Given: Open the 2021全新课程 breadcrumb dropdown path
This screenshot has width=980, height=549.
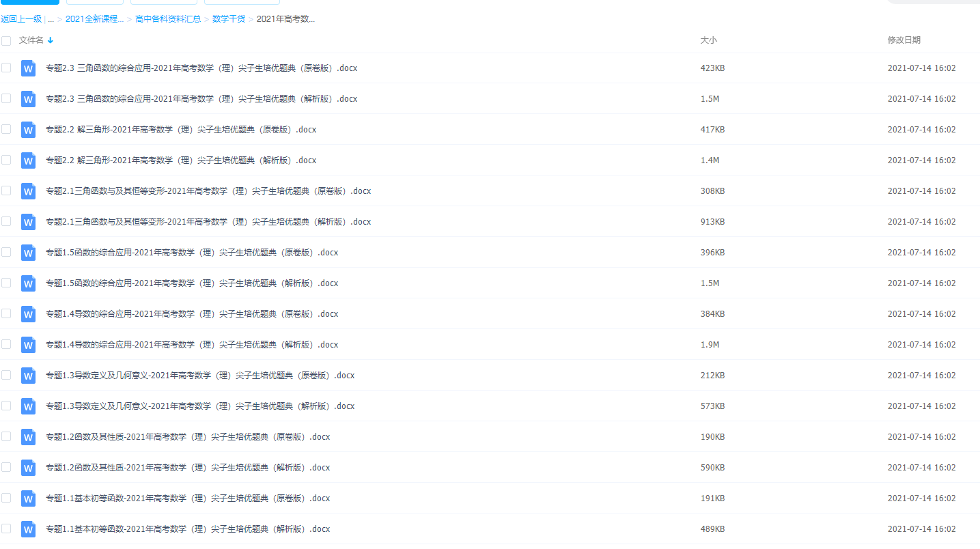Looking at the screenshot, I should click(x=94, y=18).
